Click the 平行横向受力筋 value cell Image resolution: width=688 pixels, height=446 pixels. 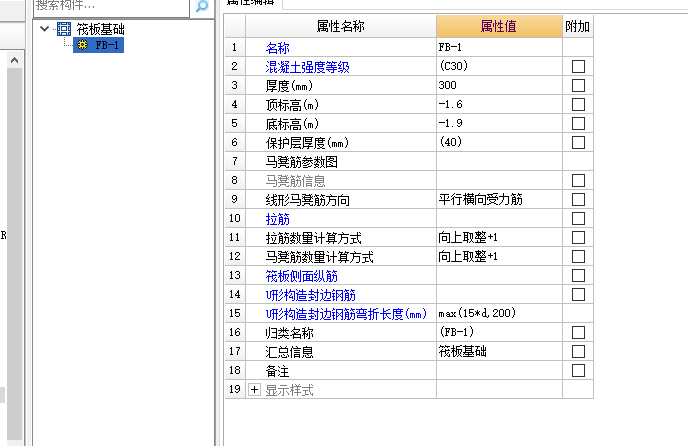(x=499, y=199)
